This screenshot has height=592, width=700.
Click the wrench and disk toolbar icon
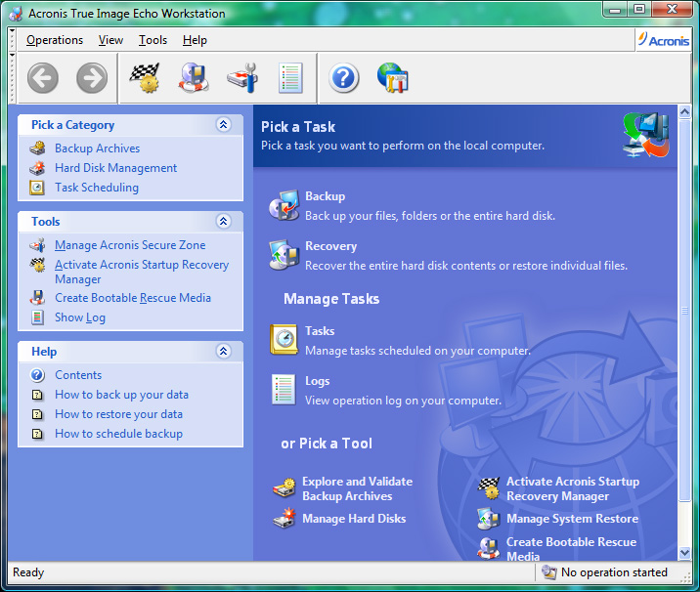click(x=242, y=78)
